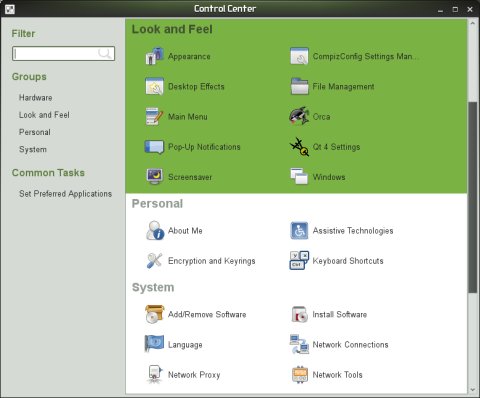Screen dimensions: 480x398
Task: Click the Pop-Up Notifications label
Action: pyautogui.click(x=204, y=147)
